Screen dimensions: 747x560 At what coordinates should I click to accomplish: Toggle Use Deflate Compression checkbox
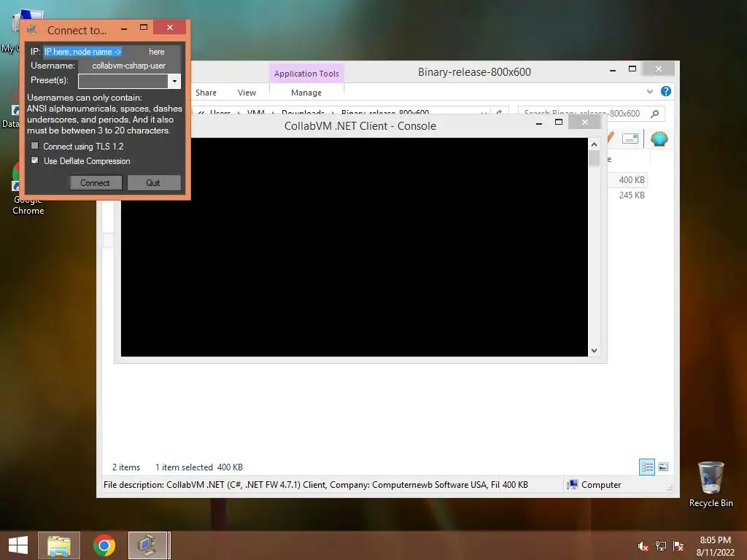click(35, 160)
